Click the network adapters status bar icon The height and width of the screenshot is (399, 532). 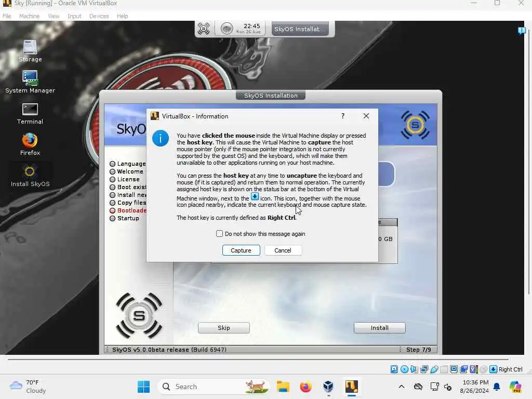[424, 369]
